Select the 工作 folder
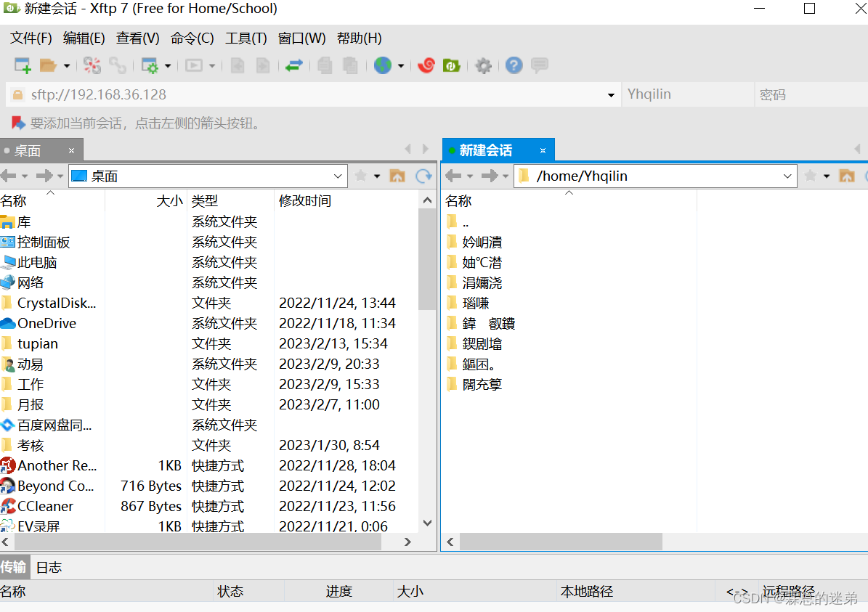Viewport: 868px width, 612px height. (x=31, y=385)
